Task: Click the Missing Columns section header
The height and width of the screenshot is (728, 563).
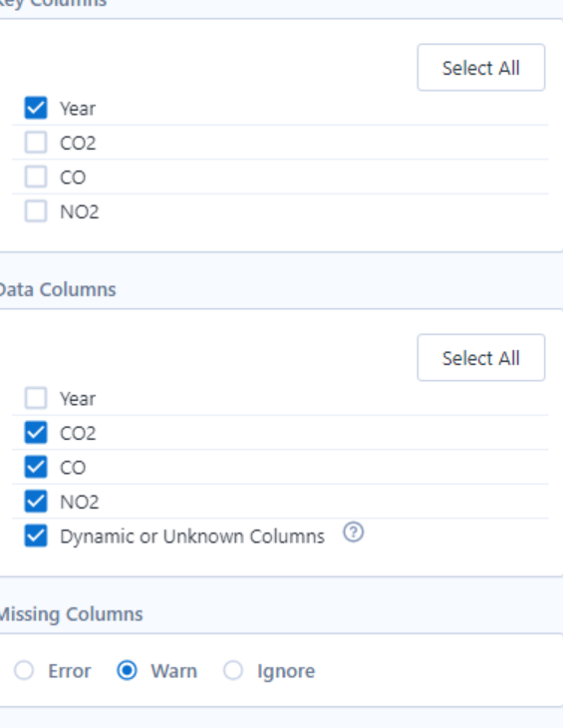Action: click(x=71, y=614)
